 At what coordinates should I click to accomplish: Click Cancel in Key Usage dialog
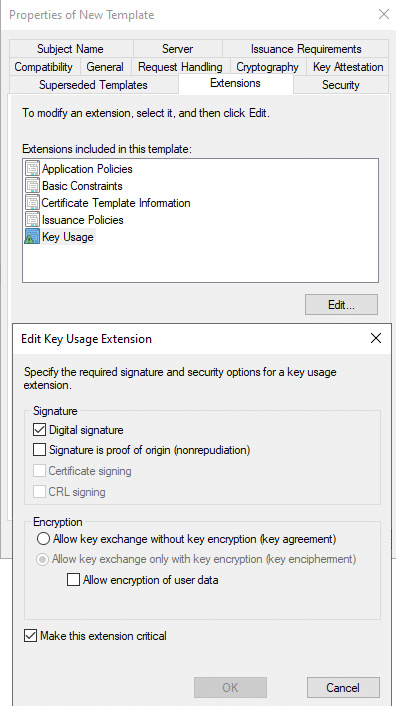point(343,688)
